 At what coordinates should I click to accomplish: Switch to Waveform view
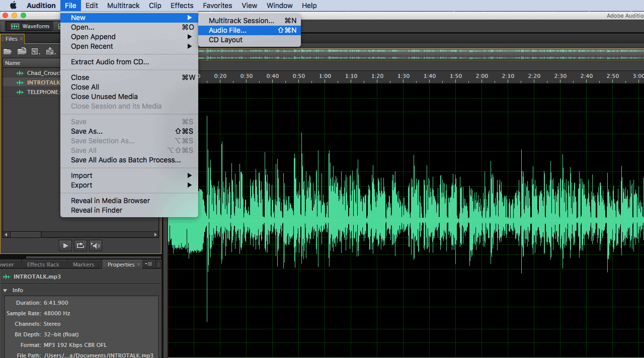pos(30,26)
